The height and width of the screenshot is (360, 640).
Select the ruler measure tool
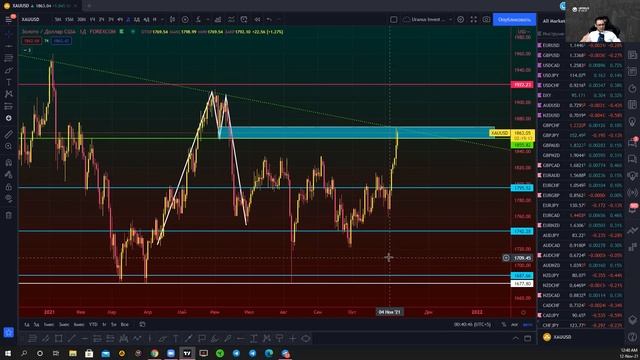click(x=9, y=134)
